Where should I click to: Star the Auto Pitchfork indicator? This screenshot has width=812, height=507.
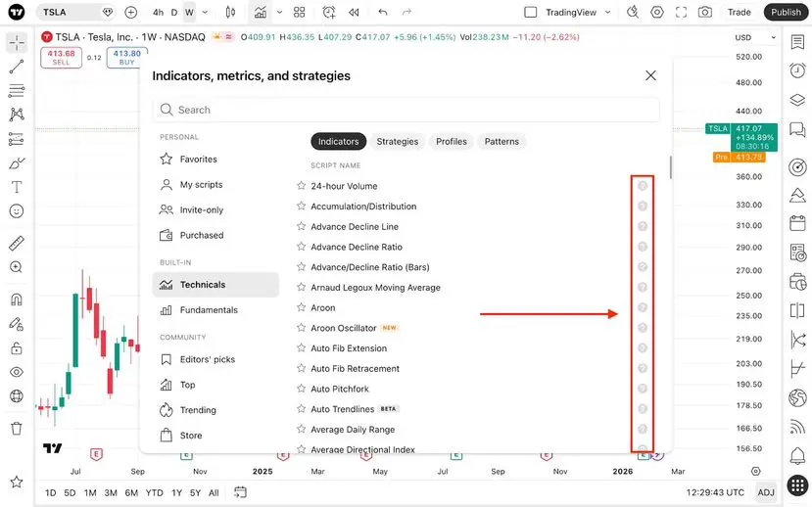[x=302, y=389]
